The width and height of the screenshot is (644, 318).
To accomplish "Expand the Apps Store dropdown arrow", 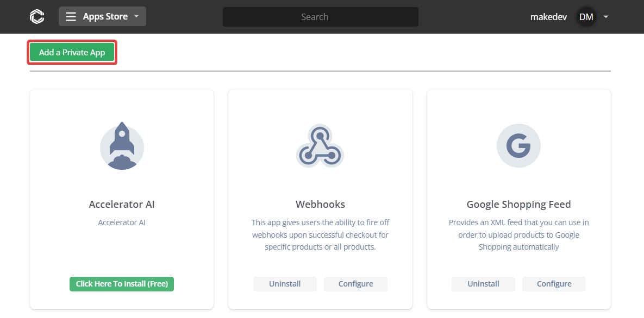I will coord(136,16).
